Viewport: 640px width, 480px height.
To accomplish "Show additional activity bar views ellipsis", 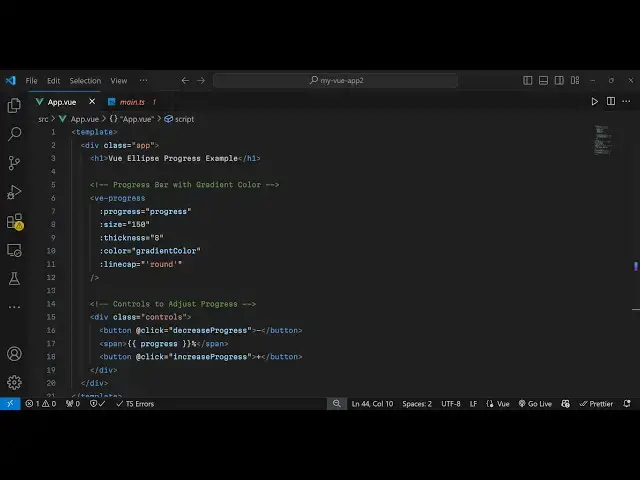I will (x=14, y=307).
